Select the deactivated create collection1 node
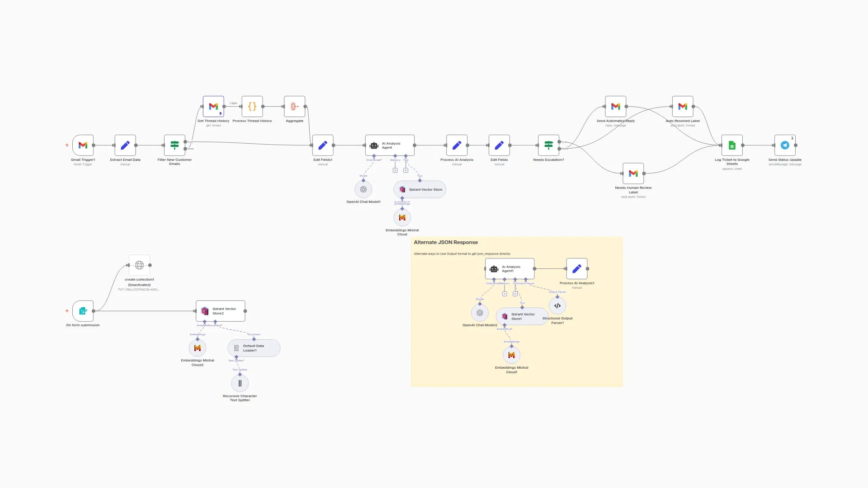The height and width of the screenshot is (488, 868). pos(139,265)
